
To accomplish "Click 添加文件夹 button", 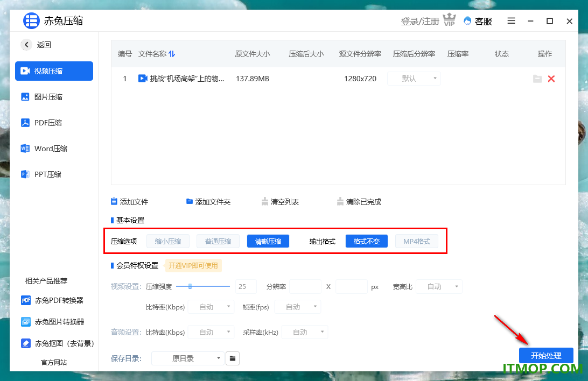I will coord(208,202).
